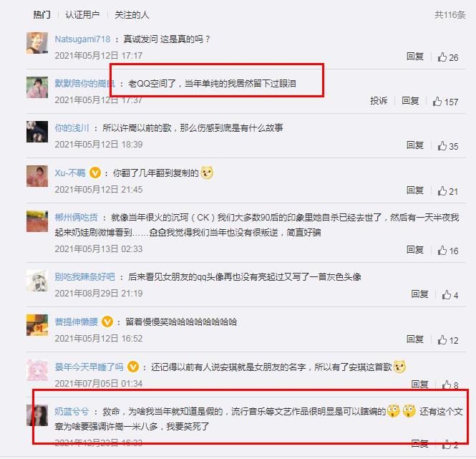This screenshot has width=476, height=459.
Task: Open 郴州俩吃货 user profile link
Action: tap(76, 217)
